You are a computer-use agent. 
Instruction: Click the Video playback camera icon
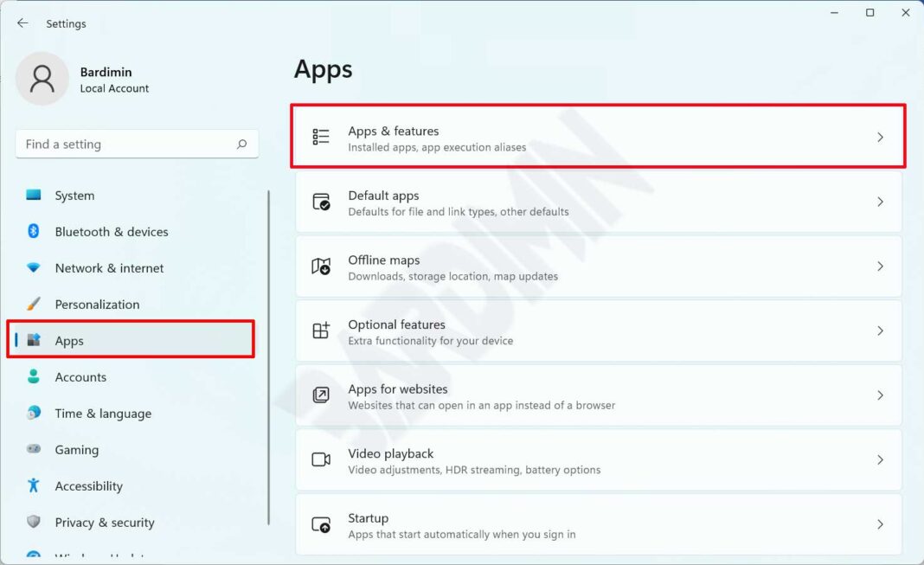point(321,459)
